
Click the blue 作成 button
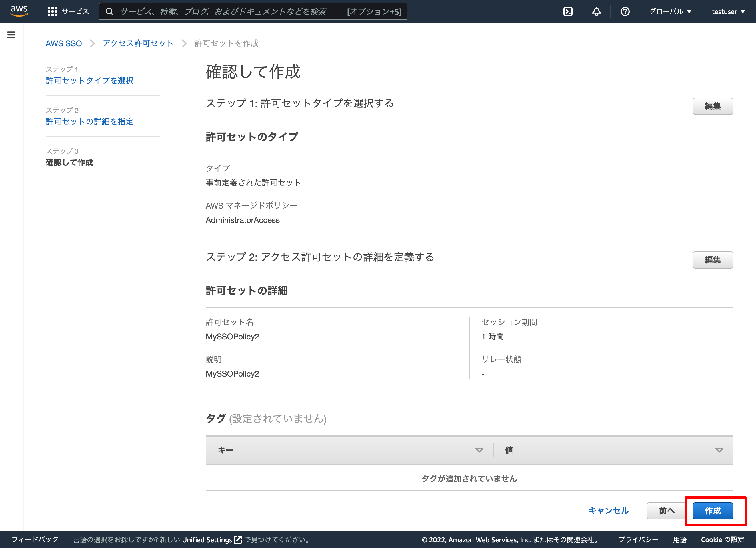pyautogui.click(x=713, y=511)
